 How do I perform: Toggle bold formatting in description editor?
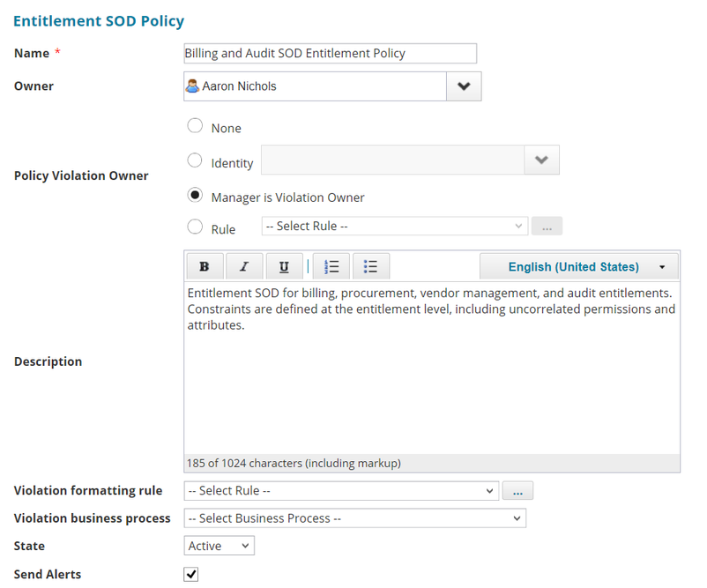coord(205,266)
